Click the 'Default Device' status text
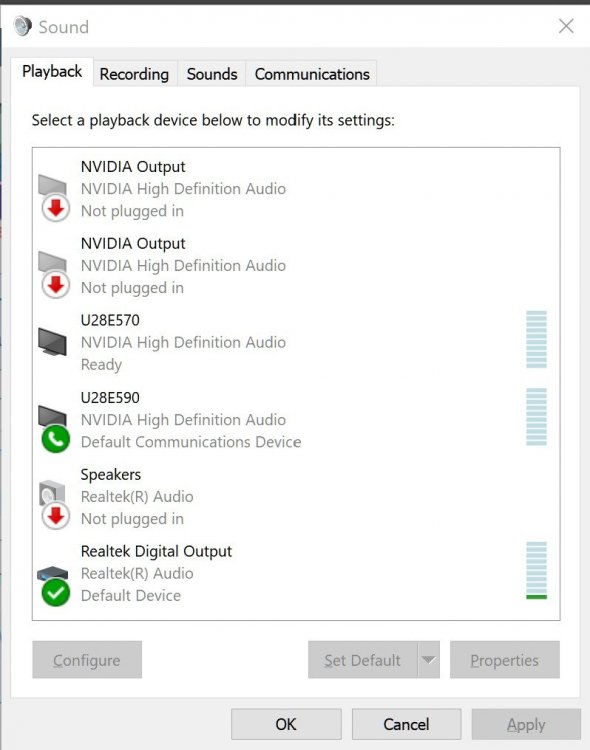Image resolution: width=590 pixels, height=750 pixels. (131, 596)
